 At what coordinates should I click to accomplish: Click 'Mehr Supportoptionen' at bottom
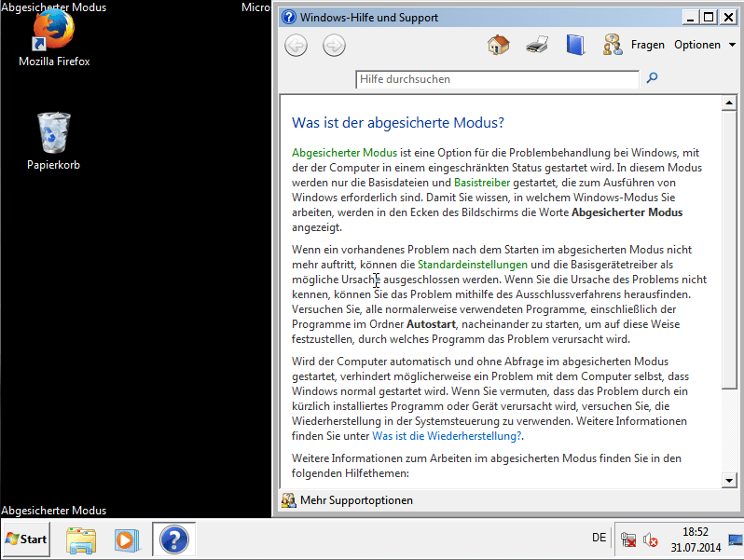click(x=355, y=500)
